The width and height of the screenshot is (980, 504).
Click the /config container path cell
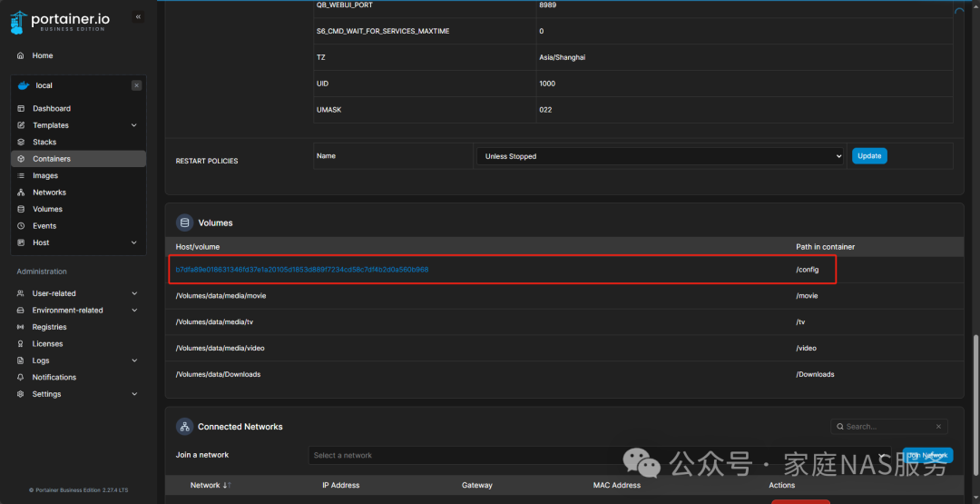click(x=807, y=270)
